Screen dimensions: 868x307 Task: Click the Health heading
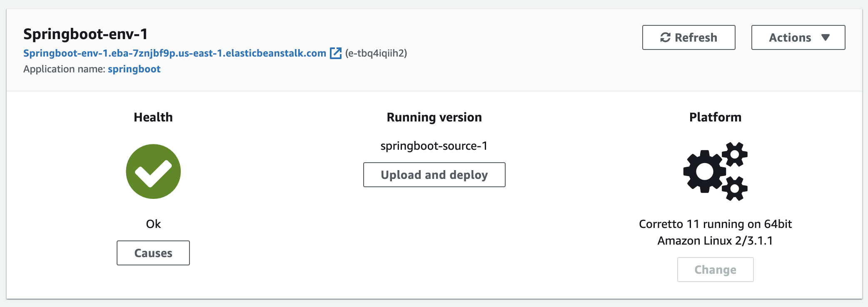pyautogui.click(x=153, y=117)
